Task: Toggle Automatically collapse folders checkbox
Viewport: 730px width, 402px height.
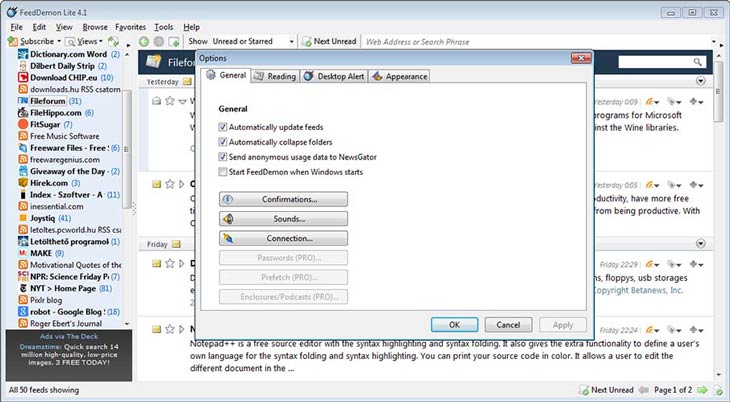Action: pyautogui.click(x=222, y=143)
